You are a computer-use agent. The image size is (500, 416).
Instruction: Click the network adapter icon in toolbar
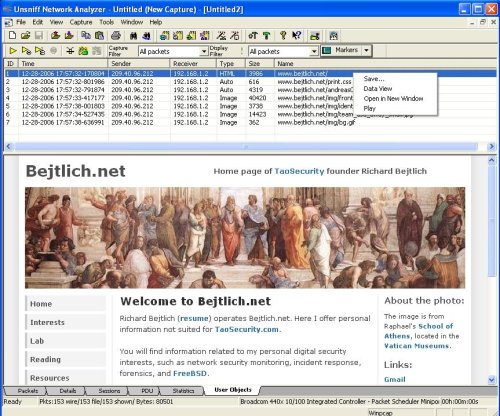[315, 35]
